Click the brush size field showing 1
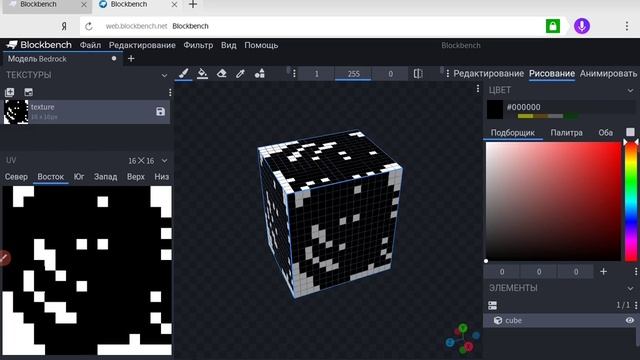Image resolution: width=640 pixels, height=360 pixels. point(316,74)
